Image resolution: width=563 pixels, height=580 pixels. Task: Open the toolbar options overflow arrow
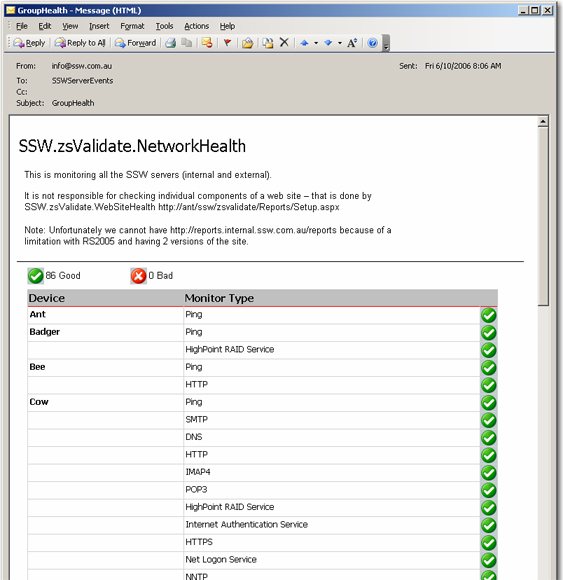click(x=386, y=43)
